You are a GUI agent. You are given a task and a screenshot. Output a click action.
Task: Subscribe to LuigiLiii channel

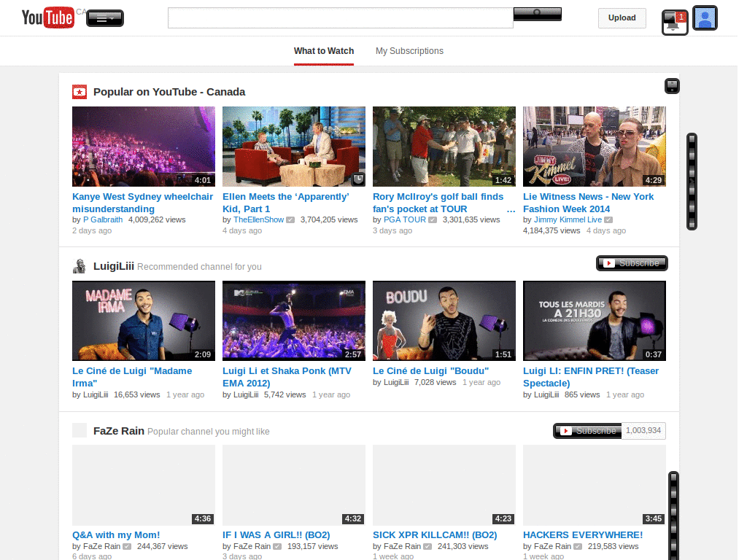point(632,262)
